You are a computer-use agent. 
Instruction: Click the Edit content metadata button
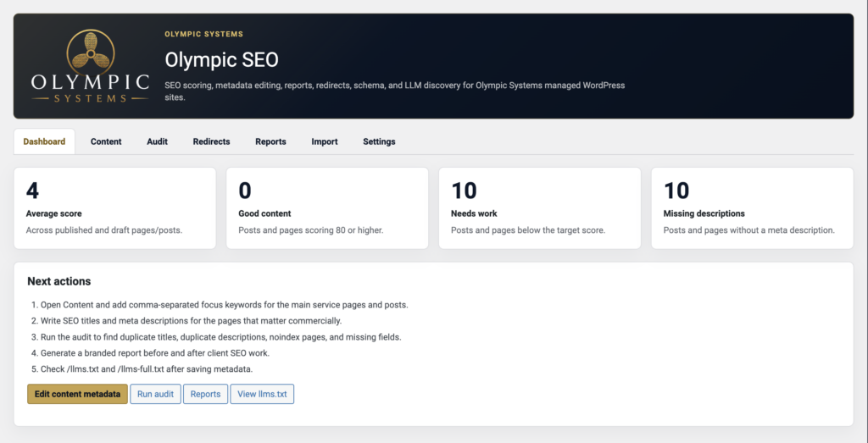(77, 395)
